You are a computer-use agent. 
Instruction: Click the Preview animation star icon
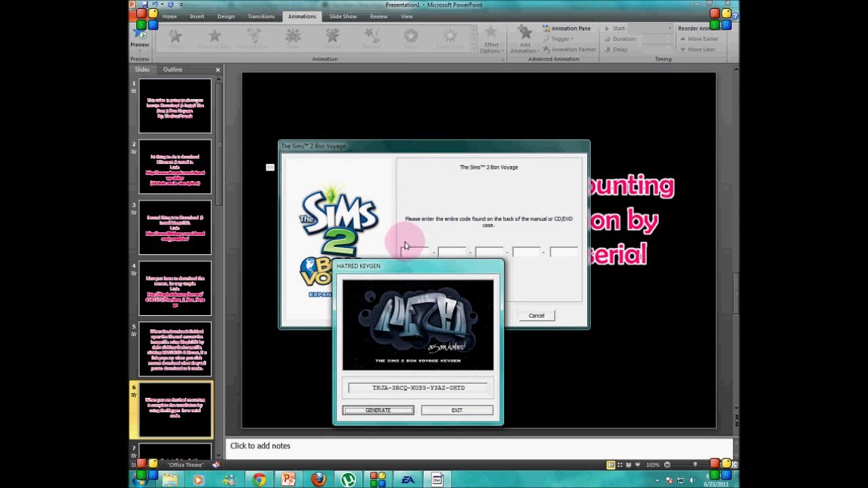140,34
